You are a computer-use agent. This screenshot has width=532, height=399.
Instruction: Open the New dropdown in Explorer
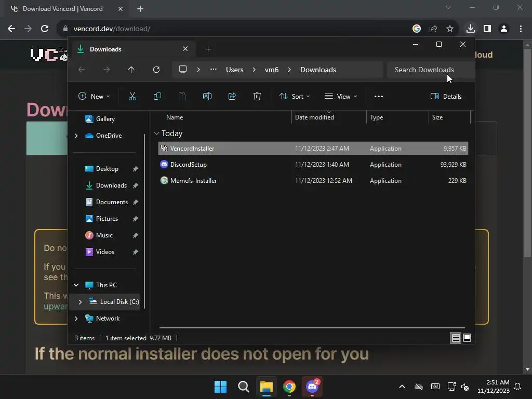click(x=94, y=96)
